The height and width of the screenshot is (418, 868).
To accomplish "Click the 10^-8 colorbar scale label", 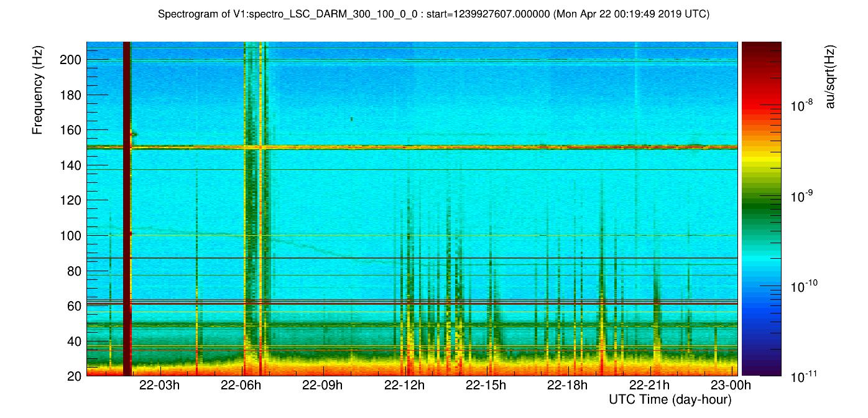I will point(800,106).
